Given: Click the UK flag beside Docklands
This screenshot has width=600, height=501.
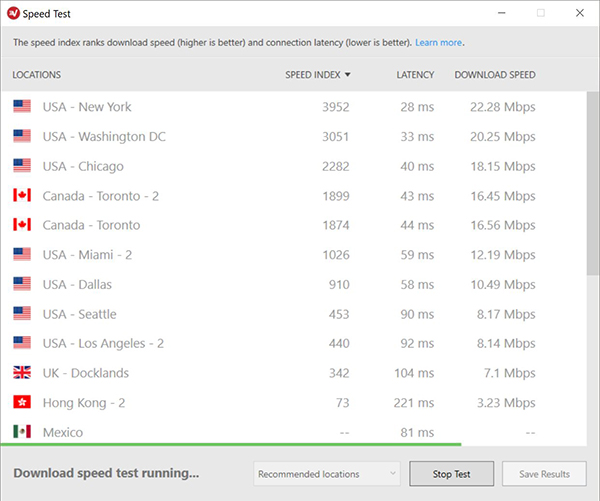Looking at the screenshot, I should click(x=22, y=373).
